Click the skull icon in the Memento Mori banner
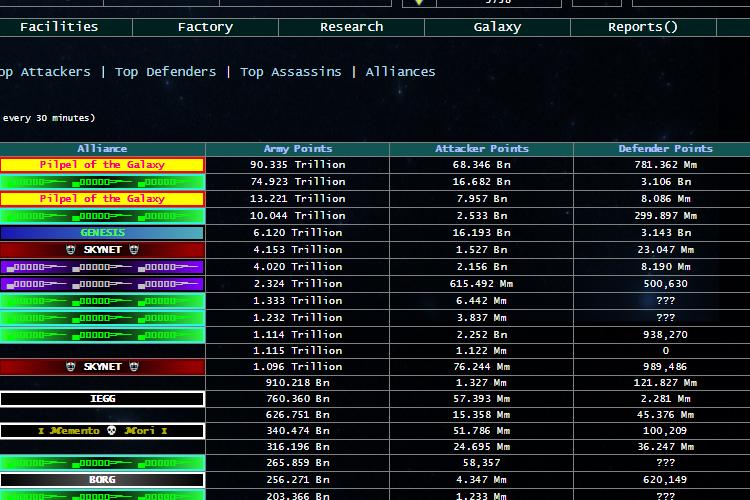Screen dimensions: 750x500 111,430
